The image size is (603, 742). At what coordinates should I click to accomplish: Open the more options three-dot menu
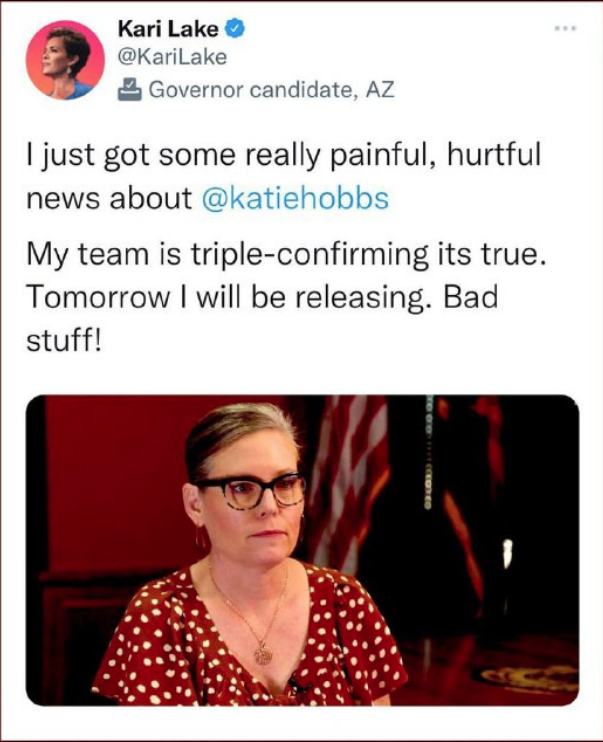pyautogui.click(x=567, y=31)
